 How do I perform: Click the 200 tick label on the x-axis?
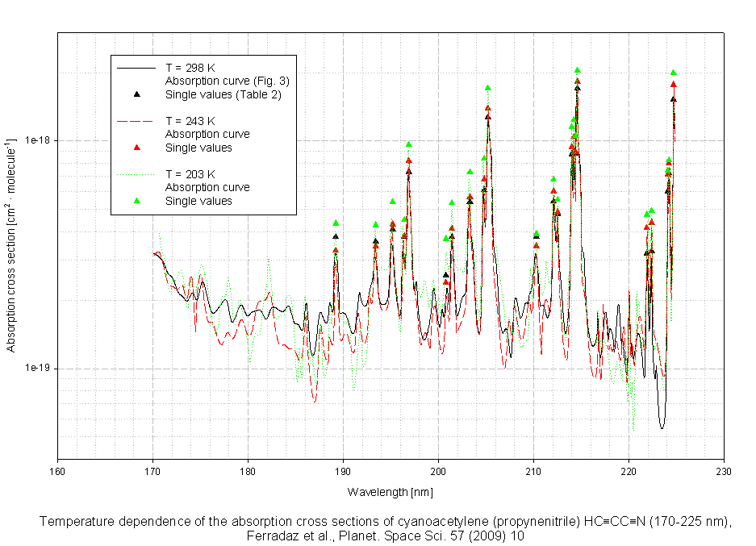(x=438, y=472)
